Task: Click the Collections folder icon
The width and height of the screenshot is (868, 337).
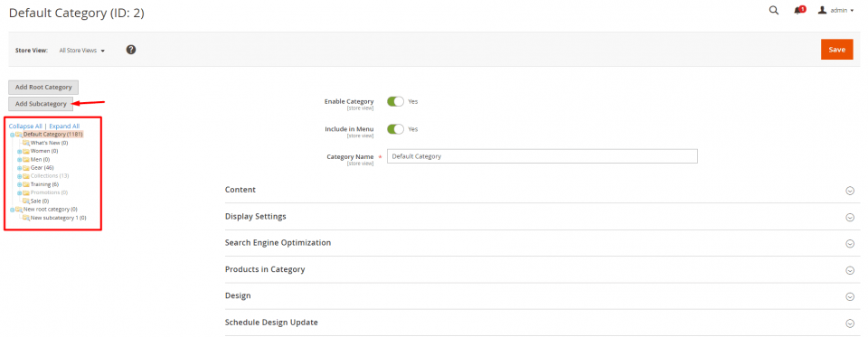Action: pos(26,176)
